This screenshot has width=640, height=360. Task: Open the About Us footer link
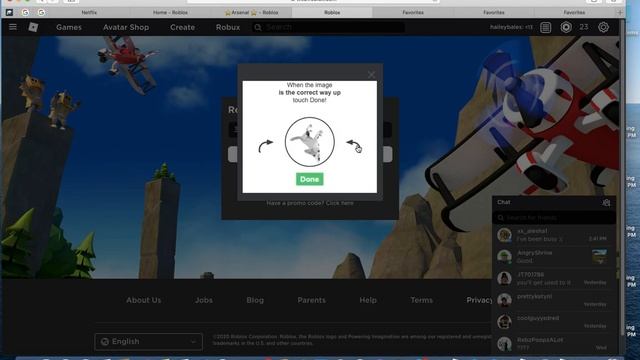coord(144,300)
